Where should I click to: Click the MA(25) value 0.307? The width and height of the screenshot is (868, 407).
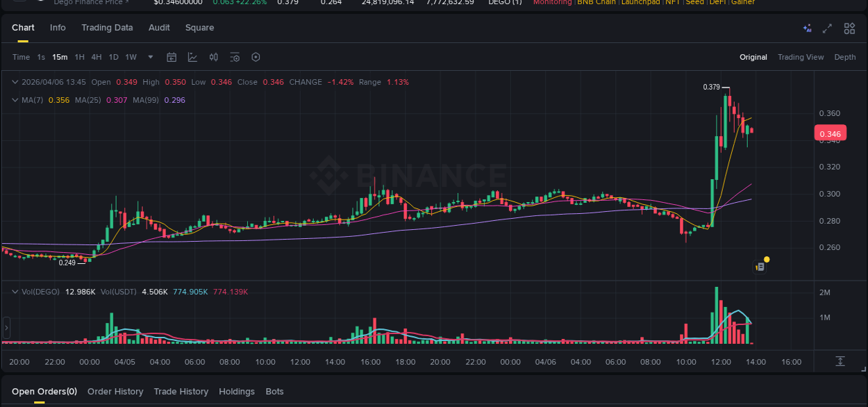[116, 100]
